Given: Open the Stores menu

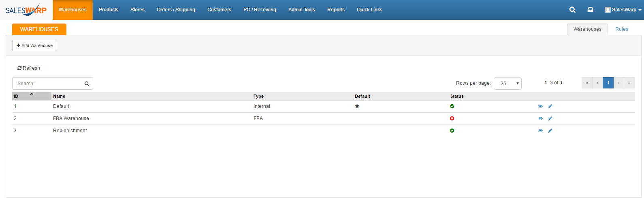Looking at the screenshot, I should coord(137,10).
